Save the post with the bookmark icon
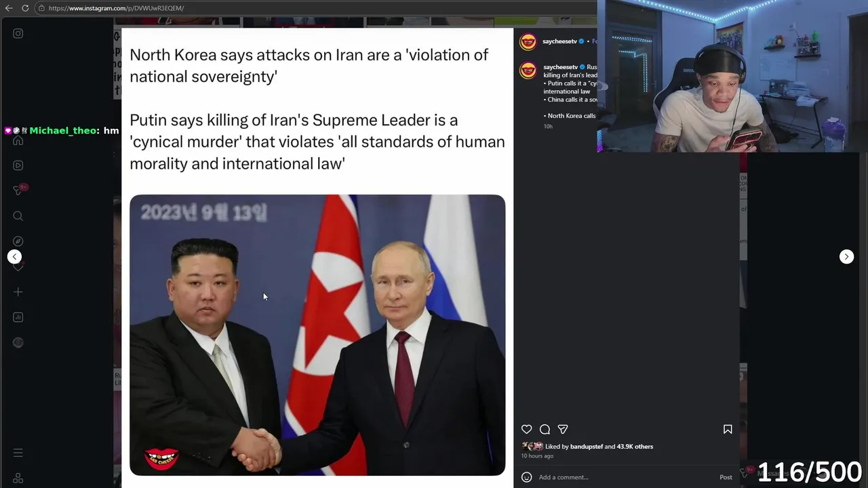868x488 pixels. point(728,429)
